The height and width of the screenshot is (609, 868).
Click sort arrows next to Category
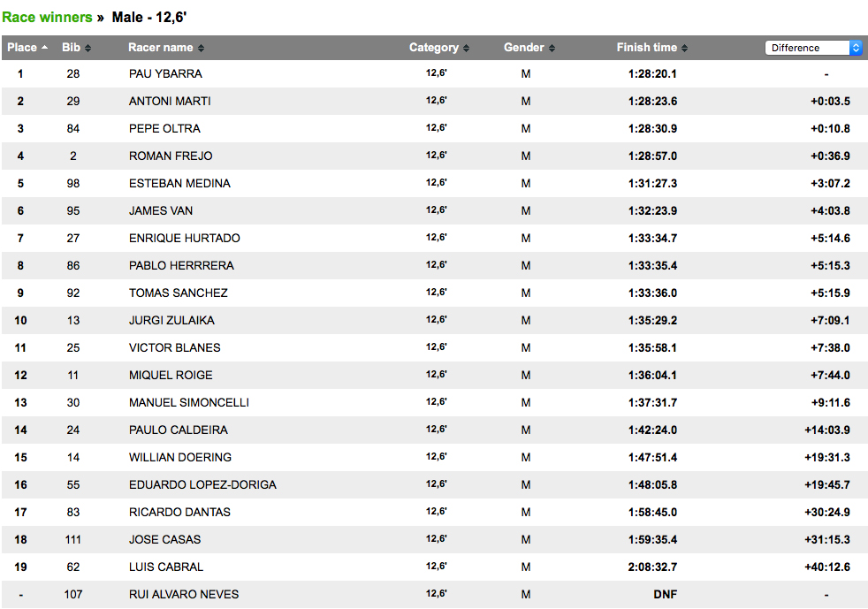tap(466, 48)
